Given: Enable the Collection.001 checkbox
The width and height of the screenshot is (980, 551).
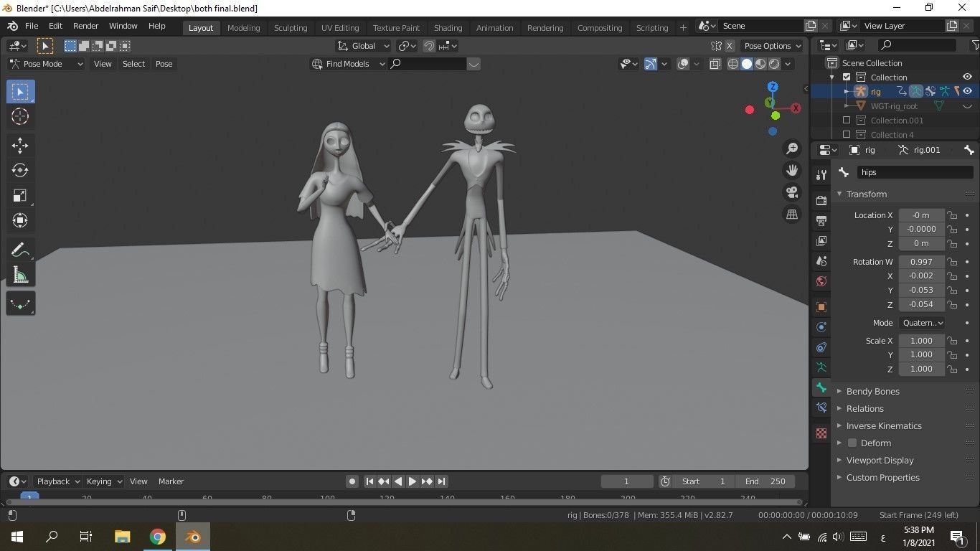Looking at the screenshot, I should pos(847,121).
